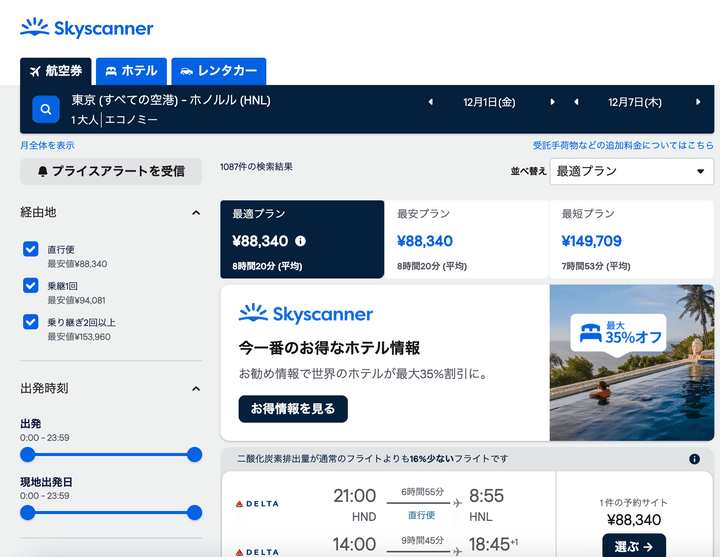The width and height of the screenshot is (720, 557).
Task: Click the info icon beside ¥88,340 最適プラン
Action: pyautogui.click(x=301, y=241)
